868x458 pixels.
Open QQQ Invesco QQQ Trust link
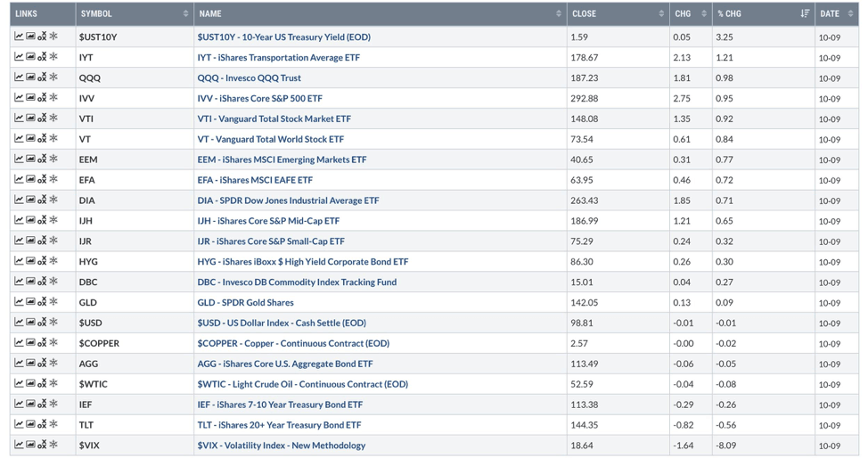coord(250,78)
